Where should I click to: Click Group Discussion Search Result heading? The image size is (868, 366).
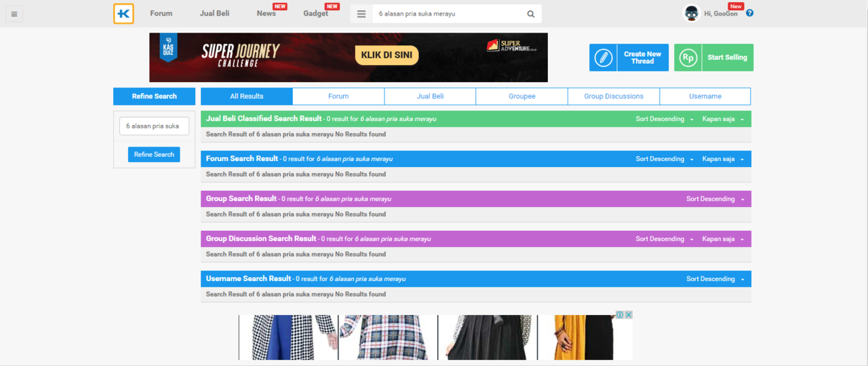pos(261,239)
